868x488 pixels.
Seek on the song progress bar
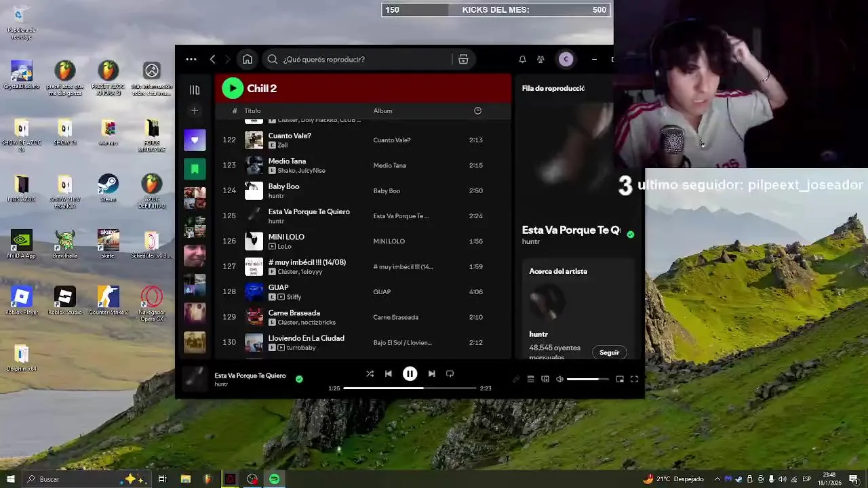(410, 388)
